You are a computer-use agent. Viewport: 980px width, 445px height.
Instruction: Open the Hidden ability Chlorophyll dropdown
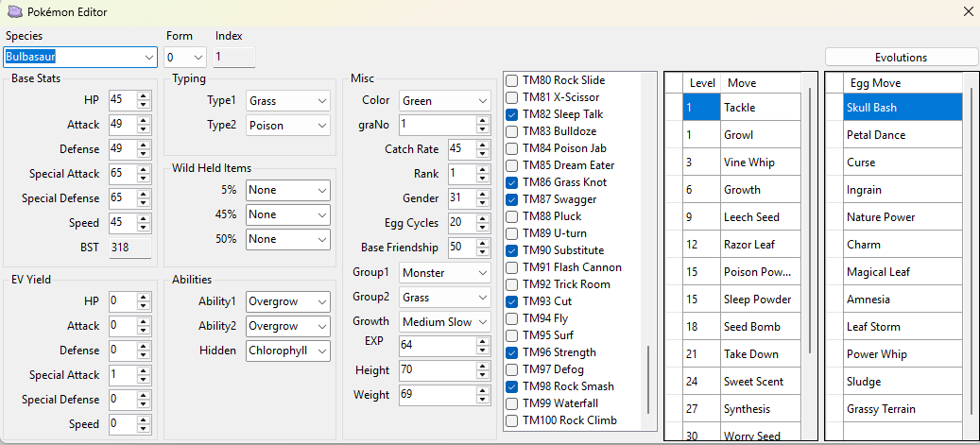tap(288, 351)
